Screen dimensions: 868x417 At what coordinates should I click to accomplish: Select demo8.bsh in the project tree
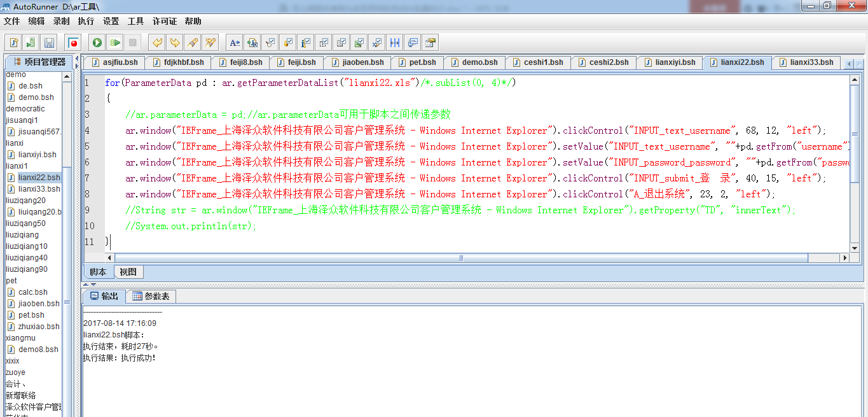click(33, 350)
